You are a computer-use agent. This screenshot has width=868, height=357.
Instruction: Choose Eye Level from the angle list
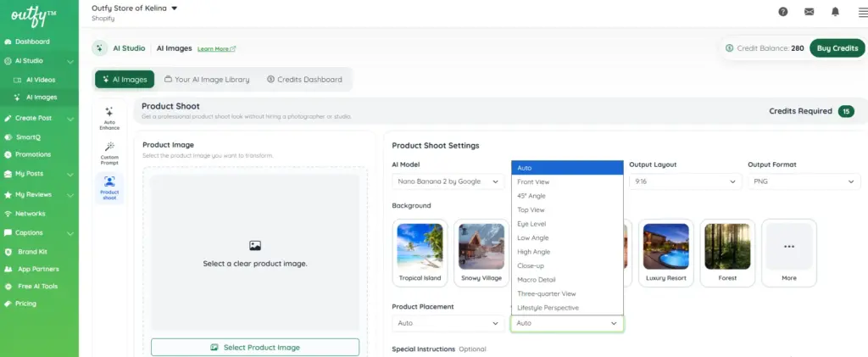pyautogui.click(x=567, y=224)
